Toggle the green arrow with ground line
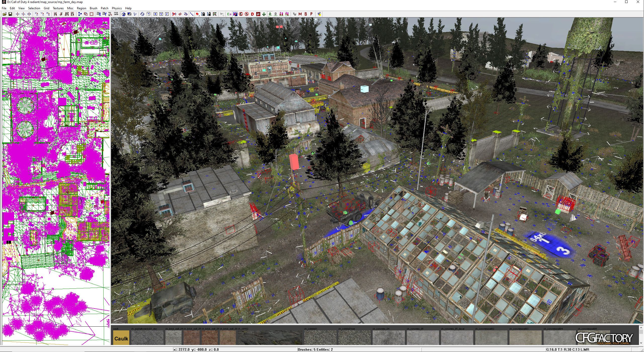The width and height of the screenshot is (644, 352). [270, 14]
